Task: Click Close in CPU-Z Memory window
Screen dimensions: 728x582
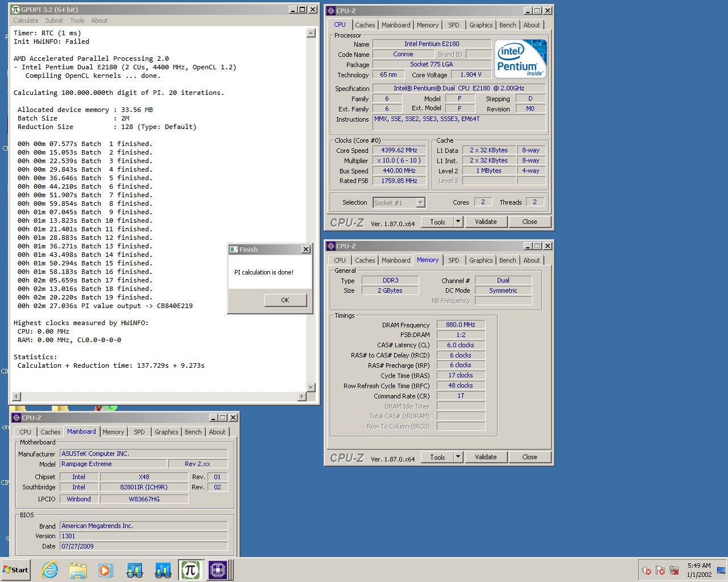Action: point(530,458)
